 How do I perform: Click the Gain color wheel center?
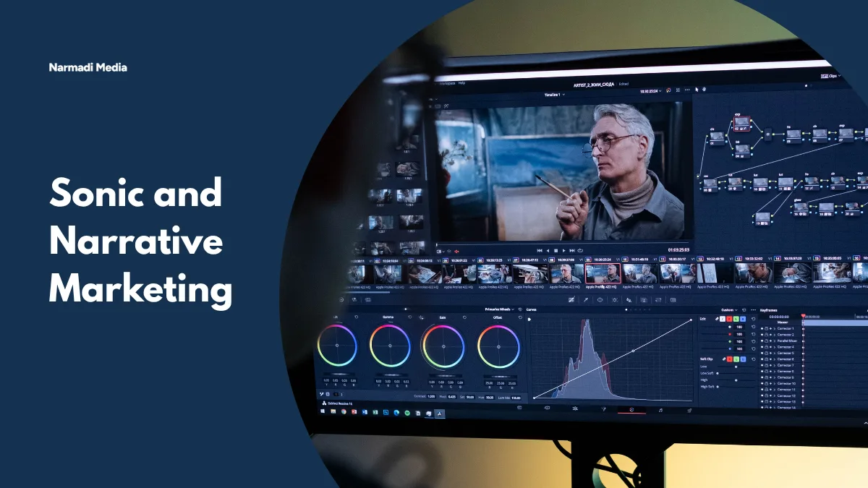(443, 346)
